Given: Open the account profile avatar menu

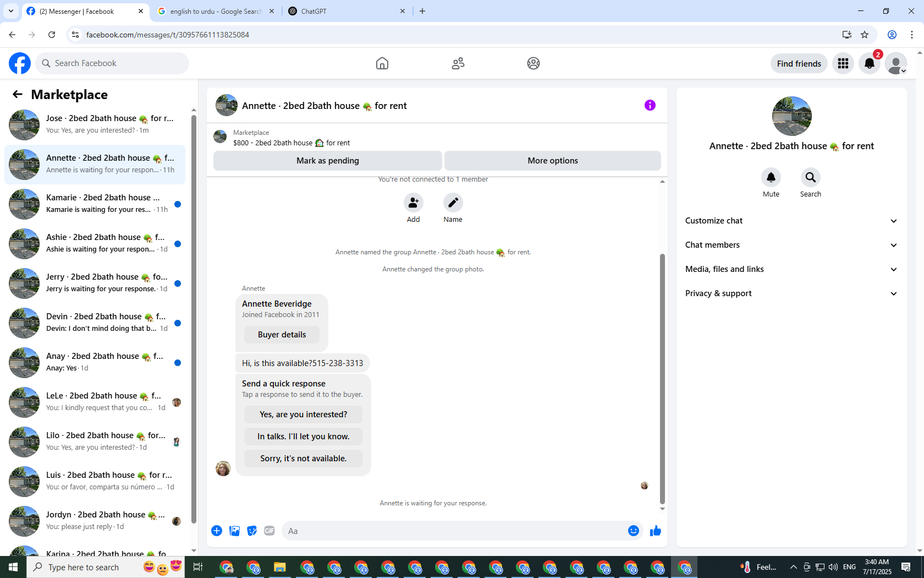Looking at the screenshot, I should (896, 63).
